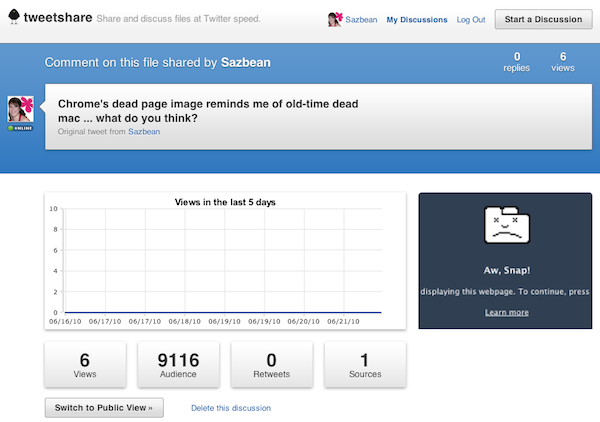Click the Views in last 5 days chart
This screenshot has width=600, height=422.
(225, 260)
